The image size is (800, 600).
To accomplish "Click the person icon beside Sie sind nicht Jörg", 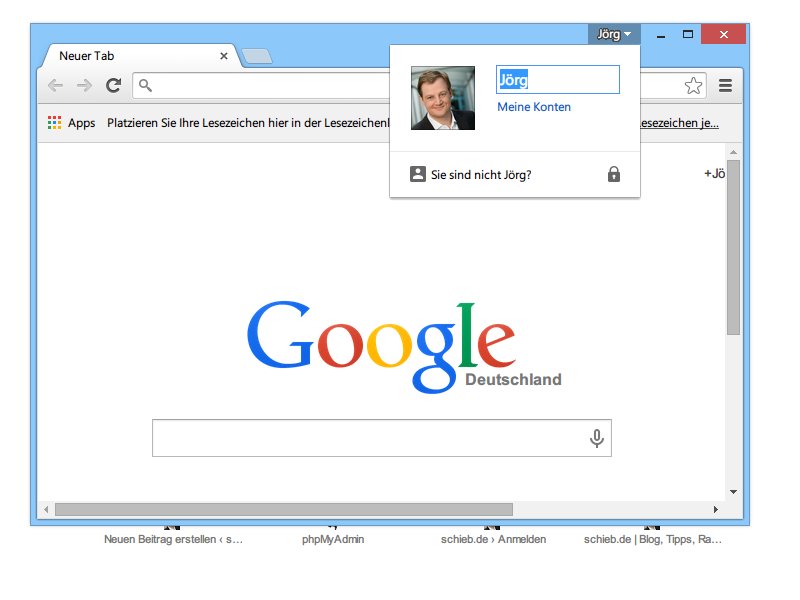I will [417, 174].
